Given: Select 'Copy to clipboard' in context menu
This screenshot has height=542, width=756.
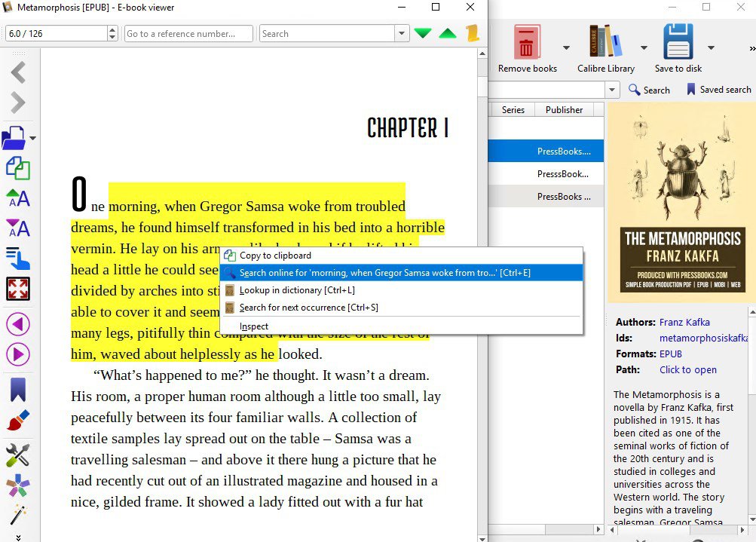Looking at the screenshot, I should coord(275,256).
